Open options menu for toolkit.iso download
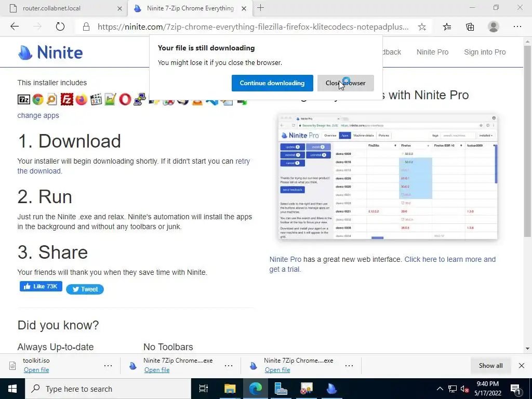 [x=108, y=366]
